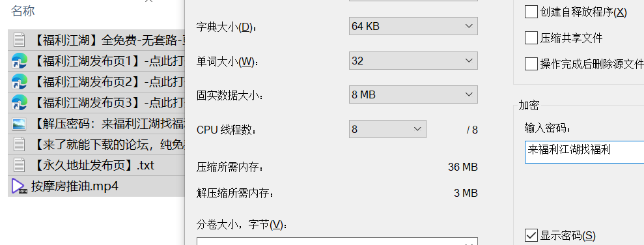Uncheck the 显示密码 checkbox

point(531,235)
